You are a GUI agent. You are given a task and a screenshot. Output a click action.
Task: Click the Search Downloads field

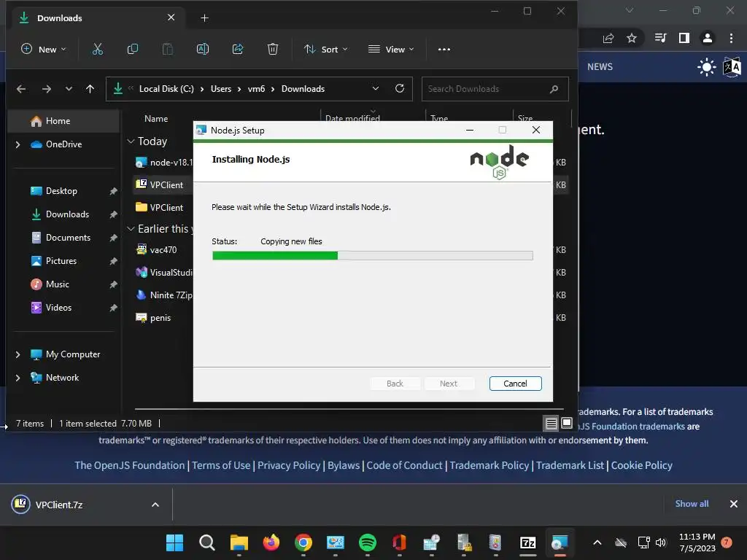coord(495,89)
